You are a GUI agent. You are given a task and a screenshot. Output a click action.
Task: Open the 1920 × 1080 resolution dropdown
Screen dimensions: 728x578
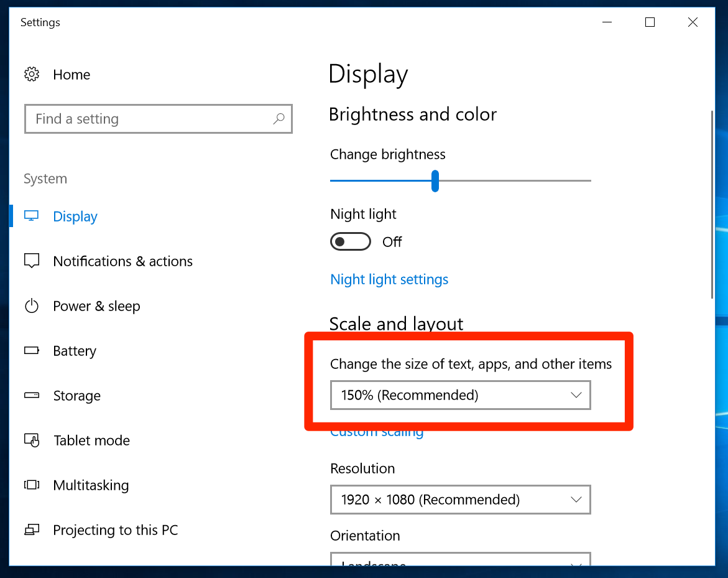click(461, 500)
